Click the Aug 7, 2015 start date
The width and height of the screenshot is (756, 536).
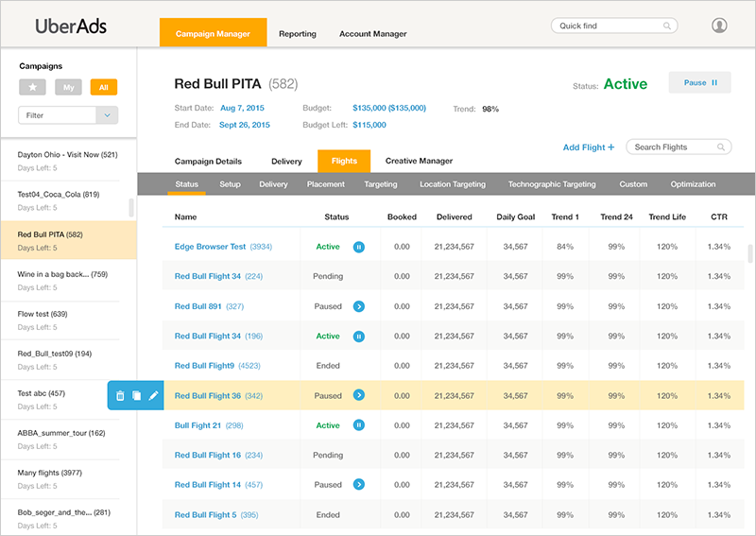[242, 108]
